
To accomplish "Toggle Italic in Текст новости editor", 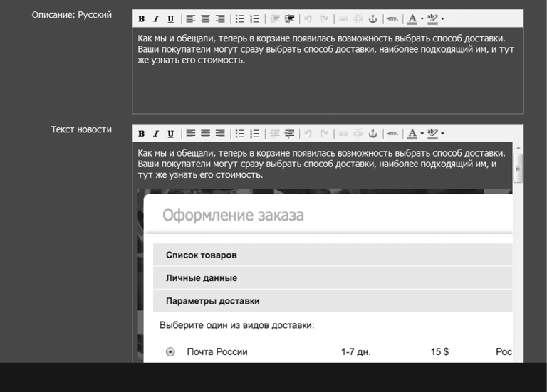I will coord(156,134).
